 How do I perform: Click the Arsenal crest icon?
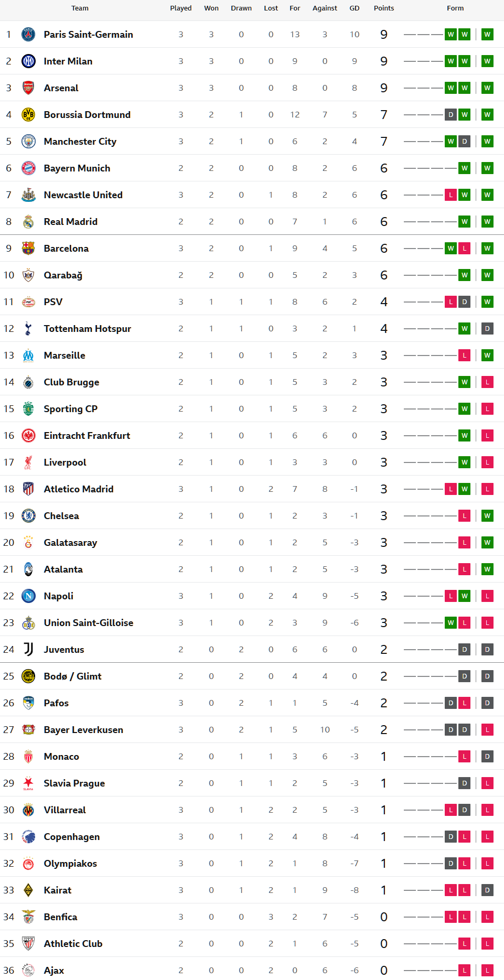[28, 88]
